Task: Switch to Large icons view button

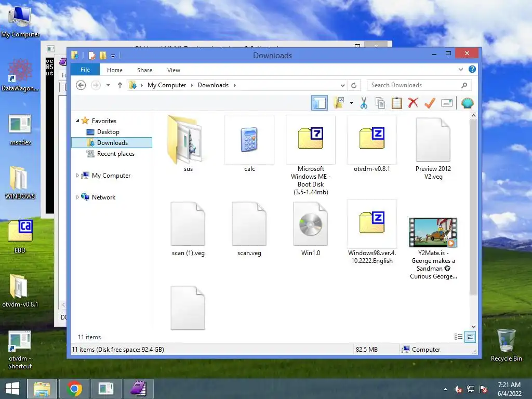Action: click(x=470, y=337)
